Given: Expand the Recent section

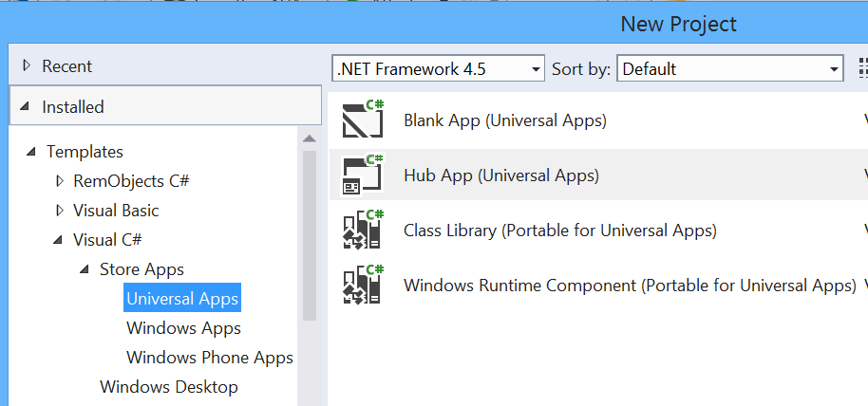Looking at the screenshot, I should tap(26, 65).
